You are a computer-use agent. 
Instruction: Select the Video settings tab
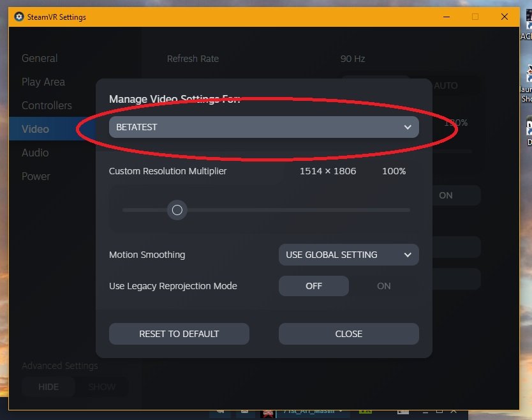tap(52, 129)
